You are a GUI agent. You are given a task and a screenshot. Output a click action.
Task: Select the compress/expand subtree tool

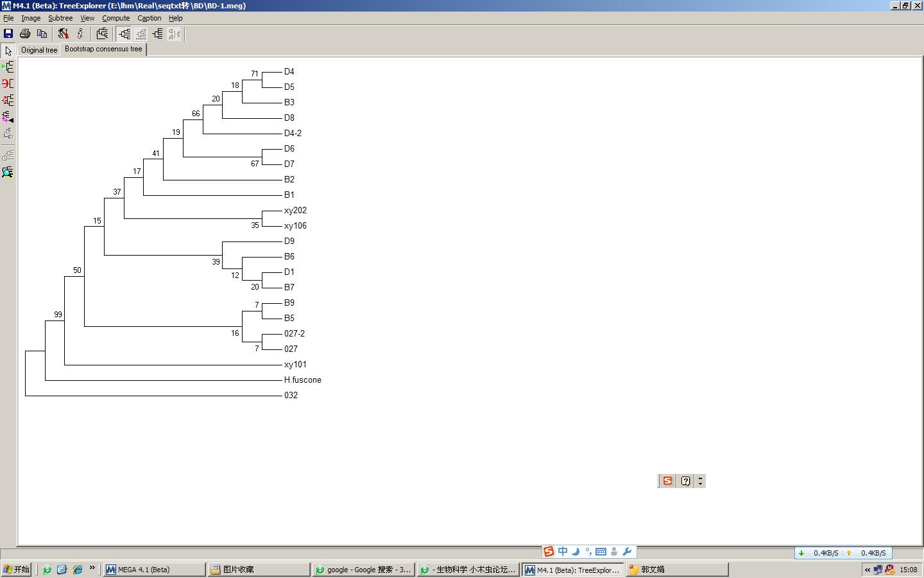click(x=8, y=117)
